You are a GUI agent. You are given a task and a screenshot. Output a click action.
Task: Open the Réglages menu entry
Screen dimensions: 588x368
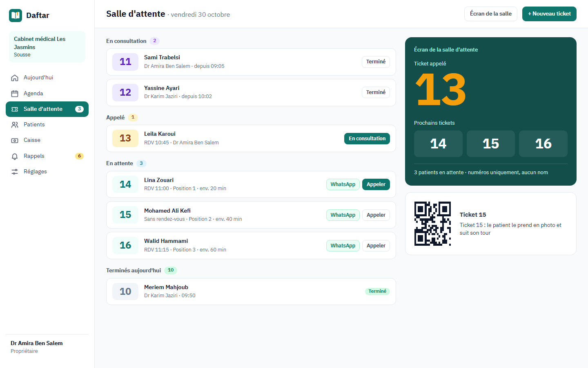point(47,172)
